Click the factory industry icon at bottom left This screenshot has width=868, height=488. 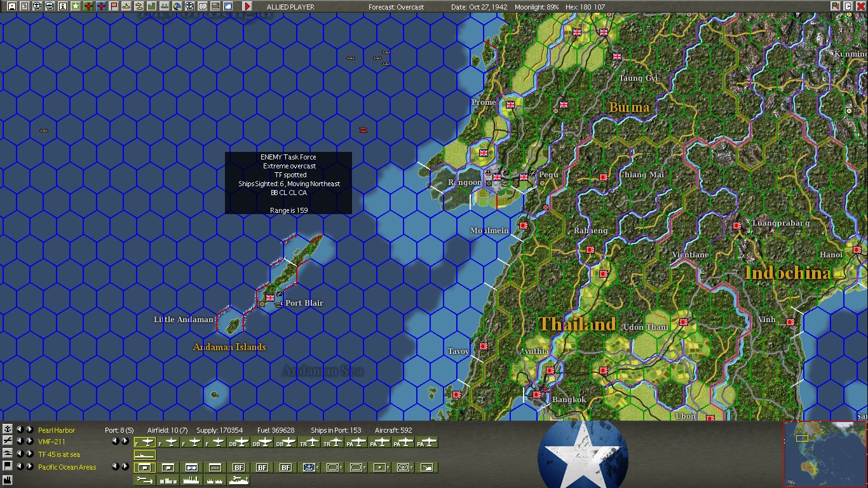[x=8, y=480]
